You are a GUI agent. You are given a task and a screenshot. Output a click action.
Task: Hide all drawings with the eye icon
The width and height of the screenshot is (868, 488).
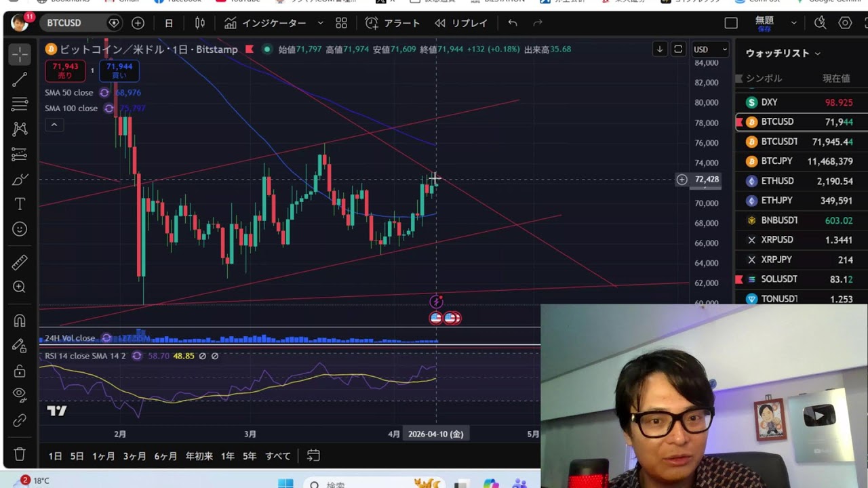click(x=20, y=394)
